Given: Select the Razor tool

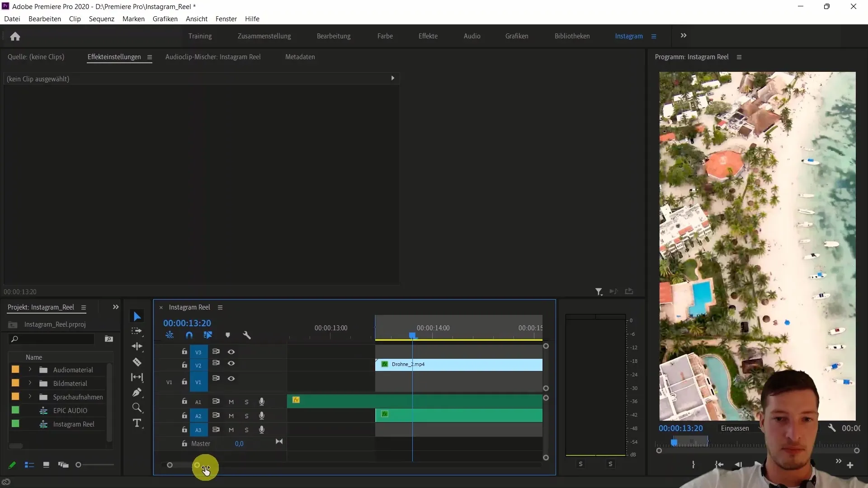Looking at the screenshot, I should click(137, 362).
